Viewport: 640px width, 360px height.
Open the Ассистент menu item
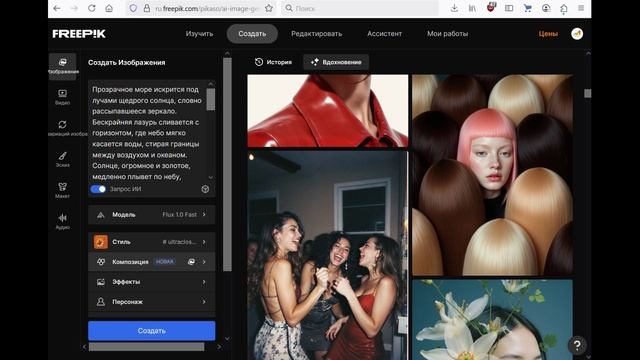(x=384, y=34)
